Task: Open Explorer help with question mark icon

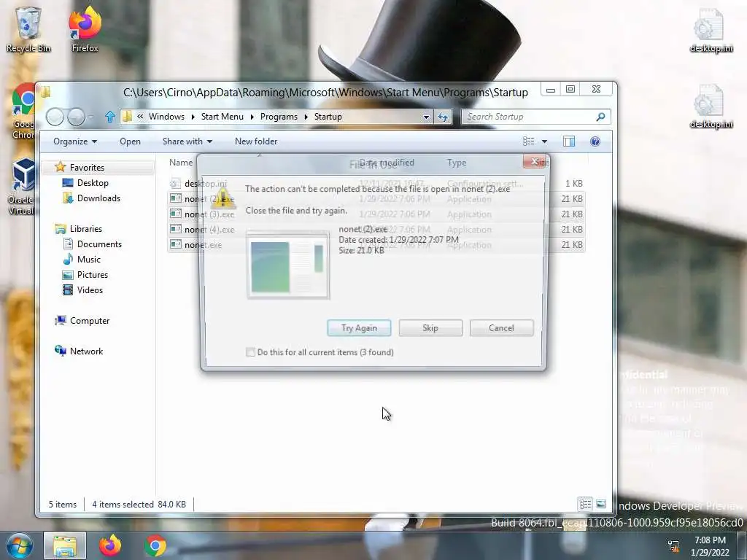Action: [x=595, y=141]
